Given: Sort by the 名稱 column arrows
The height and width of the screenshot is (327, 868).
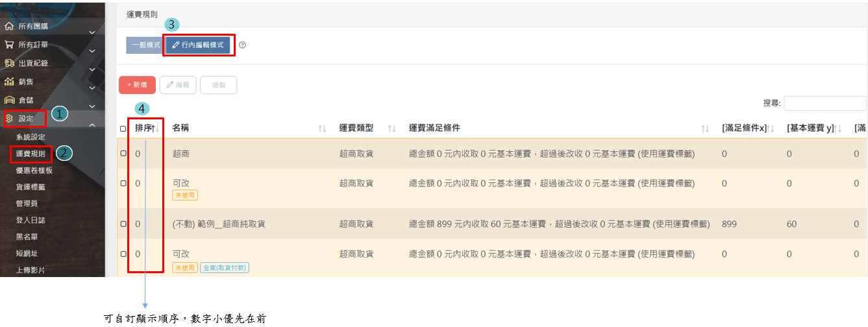Looking at the screenshot, I should [322, 129].
